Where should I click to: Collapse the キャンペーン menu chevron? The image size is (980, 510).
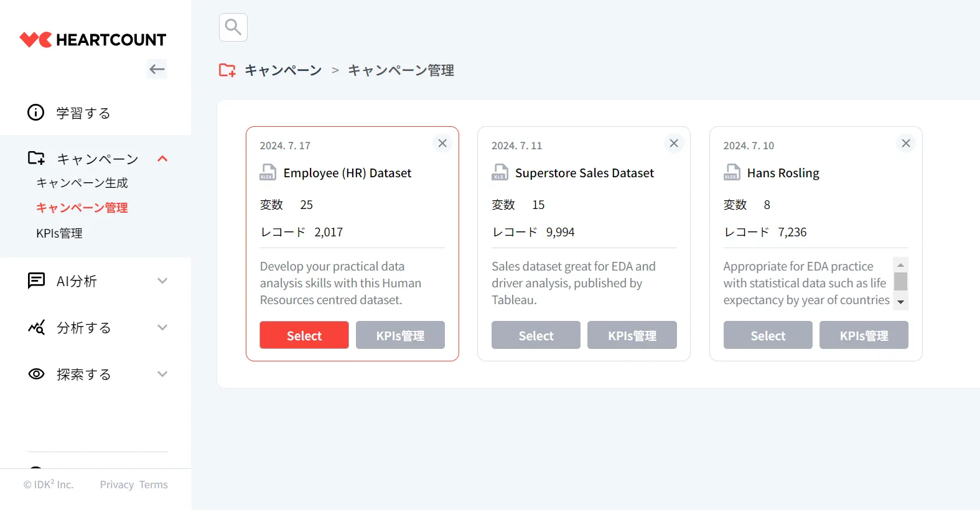click(162, 159)
